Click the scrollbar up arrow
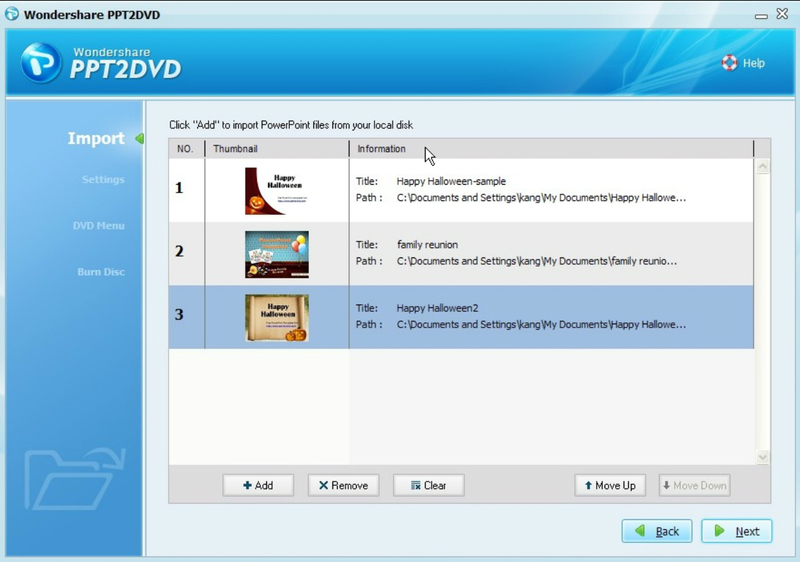This screenshot has width=800, height=562. click(762, 166)
